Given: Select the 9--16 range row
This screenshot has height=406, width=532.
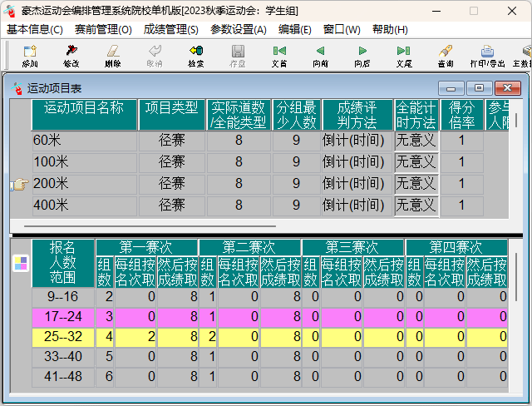Looking at the screenshot, I should [269, 297].
